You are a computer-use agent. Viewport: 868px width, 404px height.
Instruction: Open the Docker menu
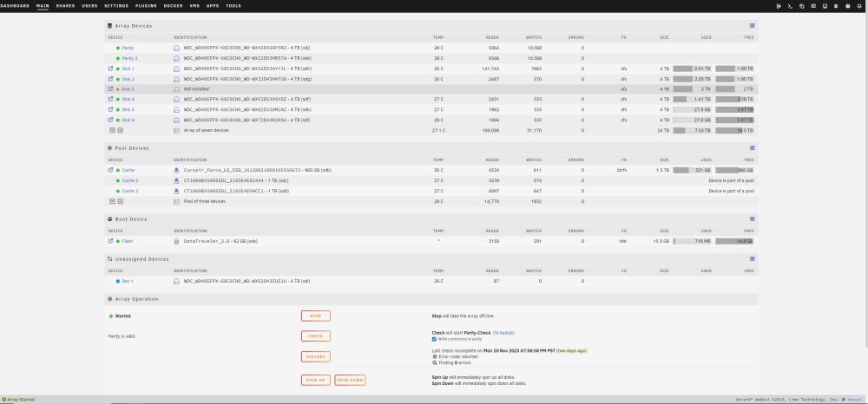[174, 6]
